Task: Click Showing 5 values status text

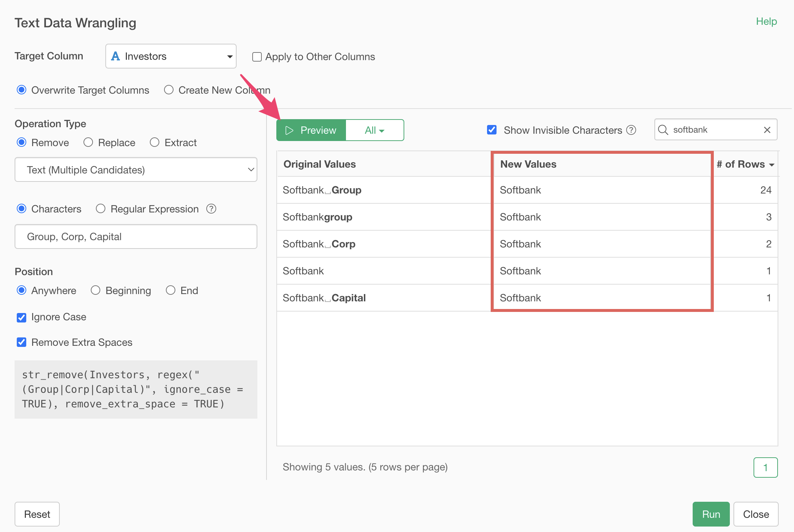Action: (x=365, y=467)
